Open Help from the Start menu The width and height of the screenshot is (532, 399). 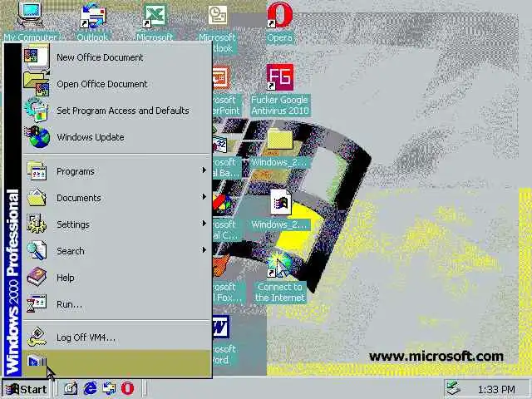(117, 278)
